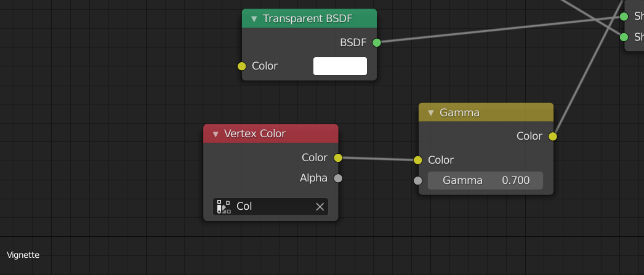Click the upper shader input socket at right edge
This screenshot has width=644, height=275.
(x=624, y=17)
